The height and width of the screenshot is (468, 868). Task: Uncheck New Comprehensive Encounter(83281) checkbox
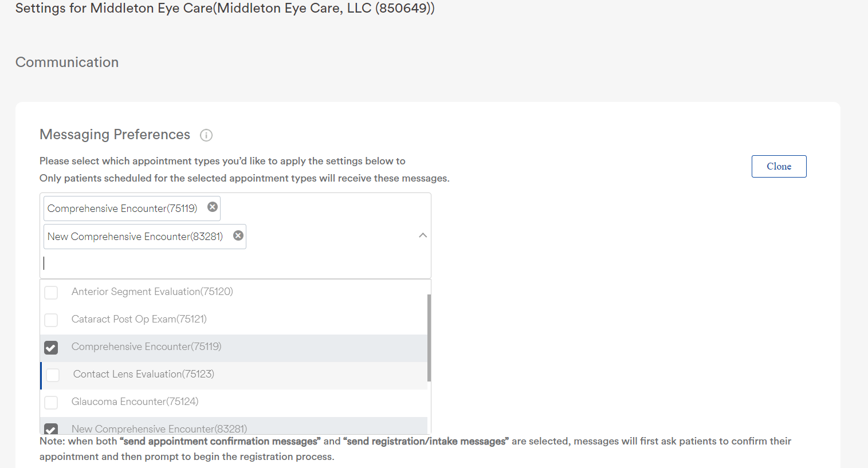[x=51, y=429]
